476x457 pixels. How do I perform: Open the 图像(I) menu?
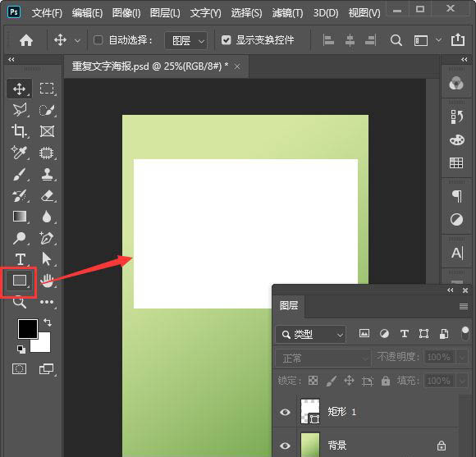click(x=126, y=13)
